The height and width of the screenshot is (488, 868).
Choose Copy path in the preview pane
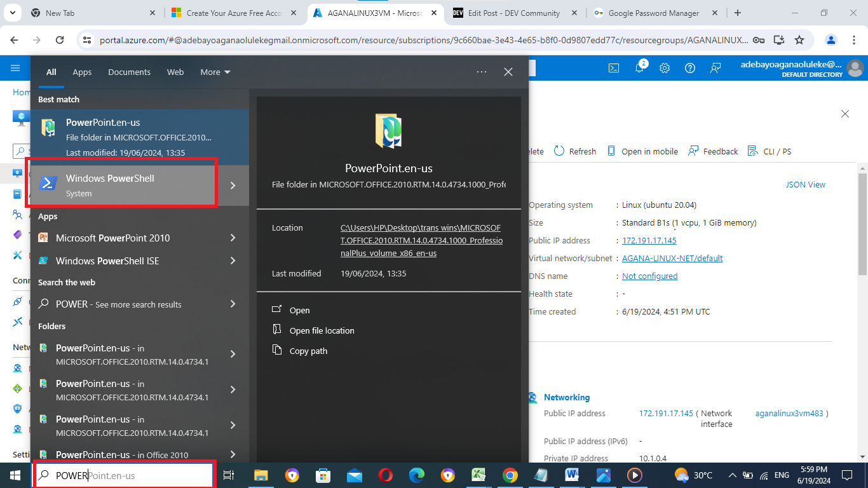coord(300,351)
